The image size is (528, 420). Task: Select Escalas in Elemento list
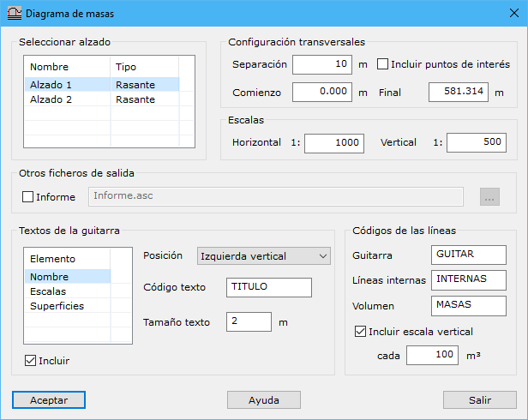coord(68,291)
